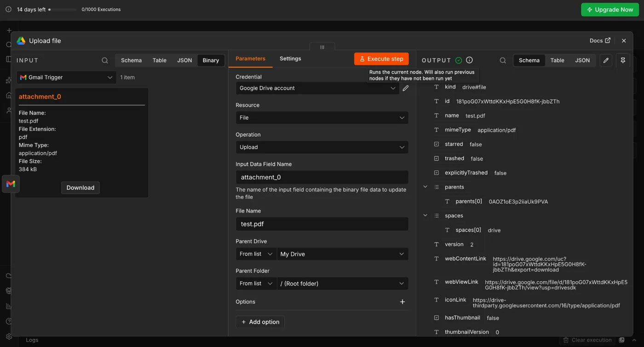Viewport: 644px width, 347px height.
Task: Click the boolean icon beside hasThumbnail
Action: pyautogui.click(x=437, y=318)
